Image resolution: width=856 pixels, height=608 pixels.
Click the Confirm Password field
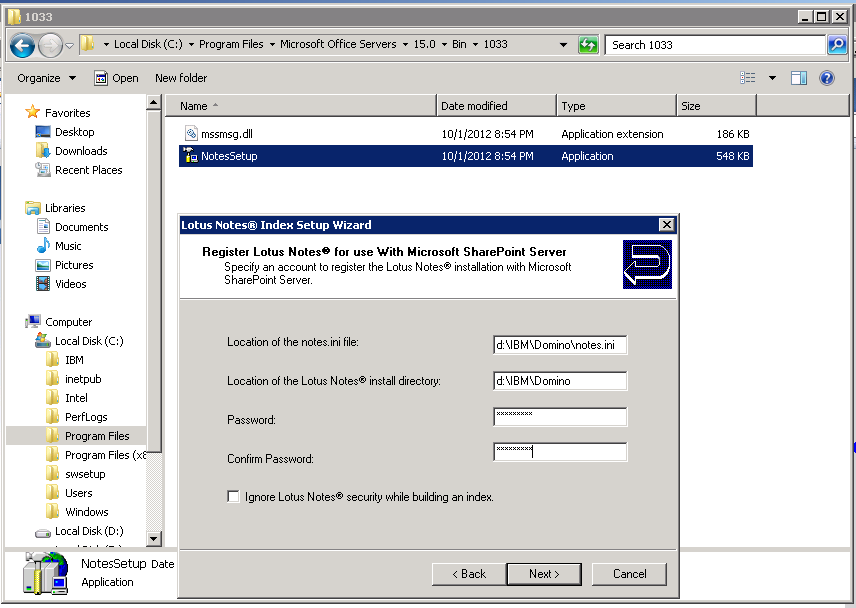560,452
